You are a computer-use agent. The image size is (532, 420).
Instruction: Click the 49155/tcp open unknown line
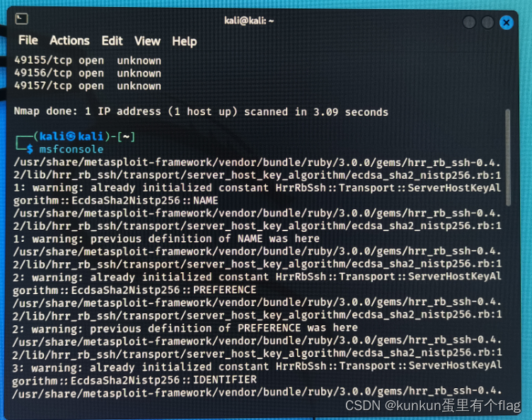point(88,61)
